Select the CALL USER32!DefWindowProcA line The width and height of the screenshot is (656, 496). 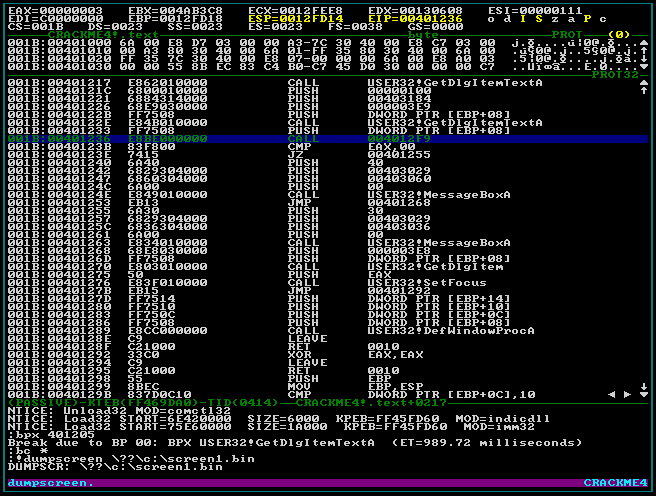pos(328,331)
